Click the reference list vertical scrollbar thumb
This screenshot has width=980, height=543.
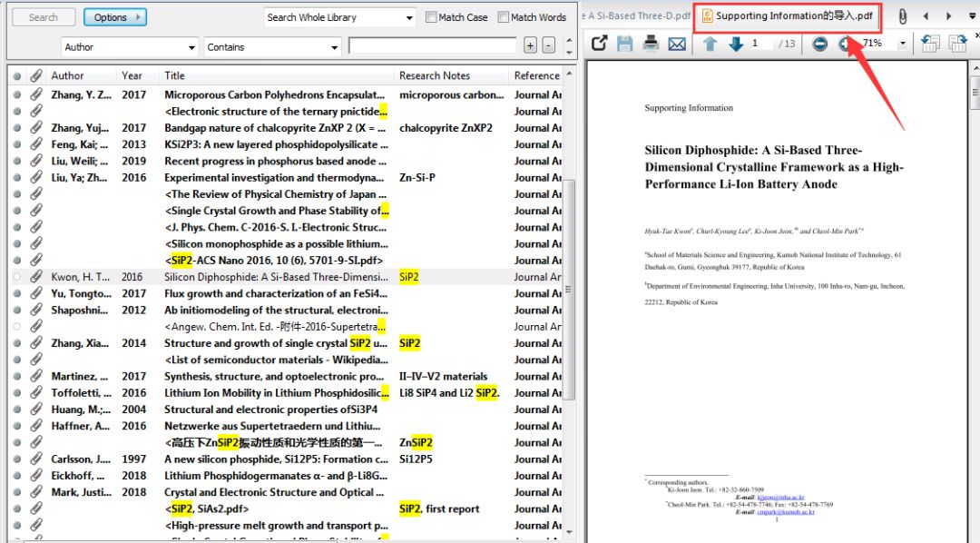(569, 289)
